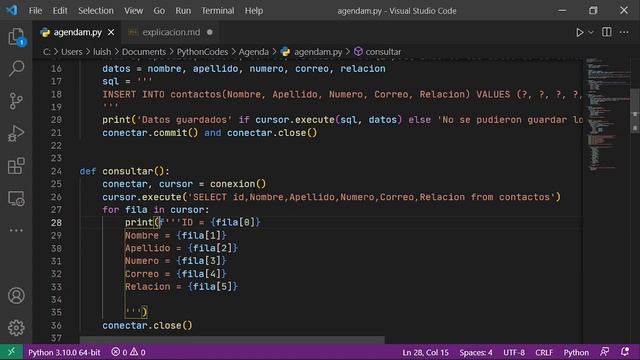Split the editor to the right
Viewport: 640px width, 360px height.
click(607, 32)
